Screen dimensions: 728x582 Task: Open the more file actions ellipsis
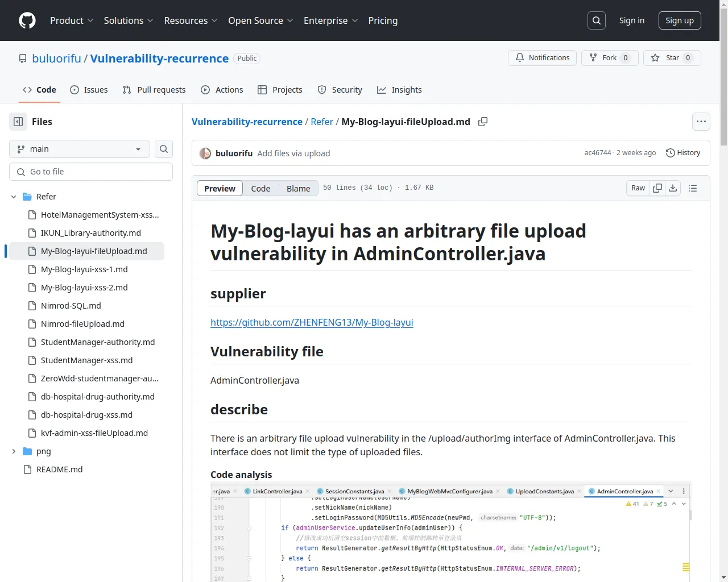tap(701, 122)
